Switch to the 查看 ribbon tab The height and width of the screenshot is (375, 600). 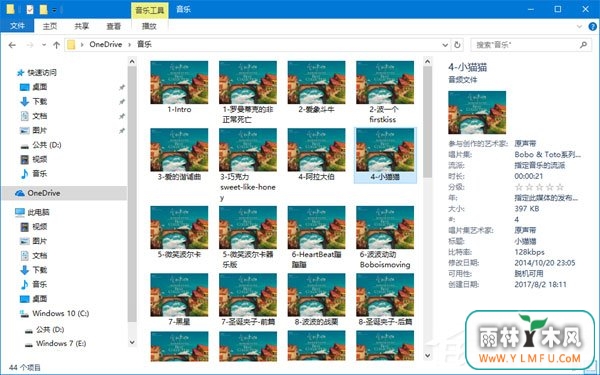(x=113, y=26)
